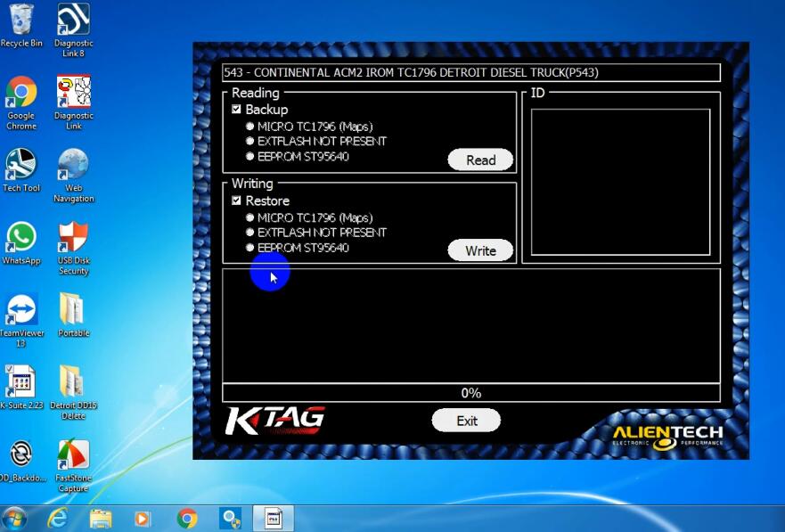
Task: Select EXTFLASH NOT PRESENT under Writing
Action: coord(249,233)
